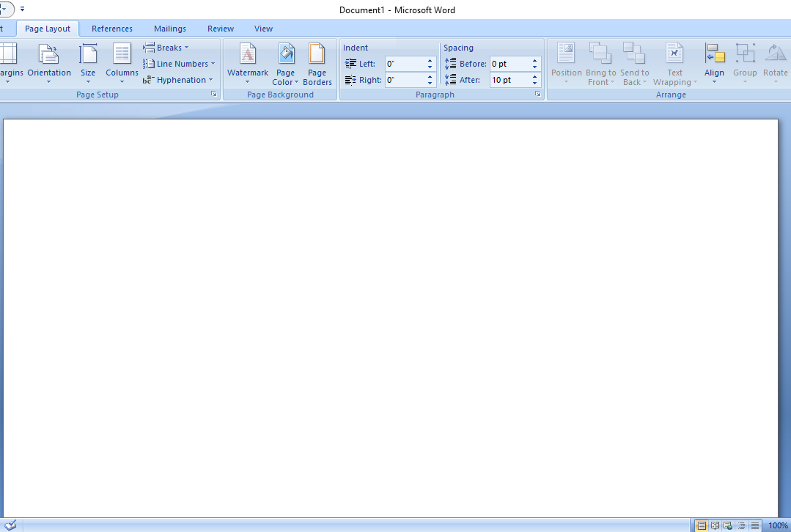Launch the Paragraph dialog
This screenshot has width=791, height=532.
point(538,95)
